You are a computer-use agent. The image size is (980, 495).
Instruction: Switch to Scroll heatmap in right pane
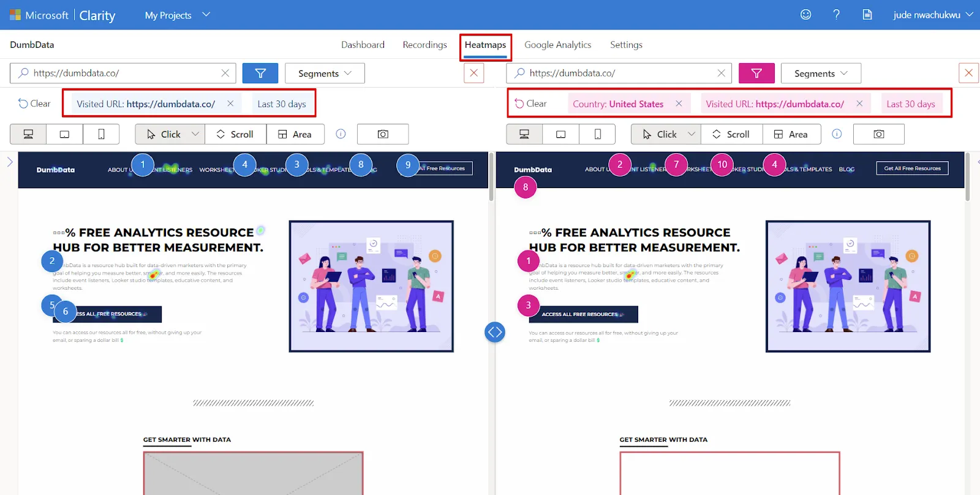tap(731, 134)
